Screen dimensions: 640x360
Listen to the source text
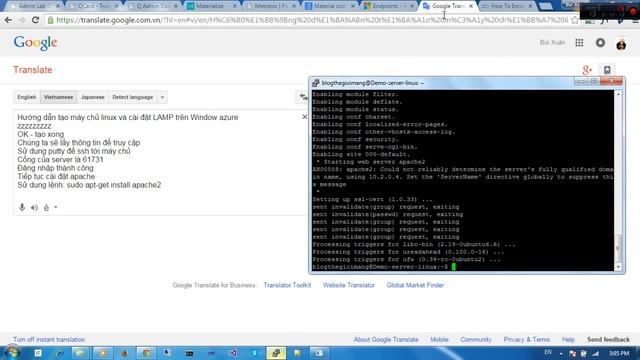pyautogui.click(x=34, y=207)
